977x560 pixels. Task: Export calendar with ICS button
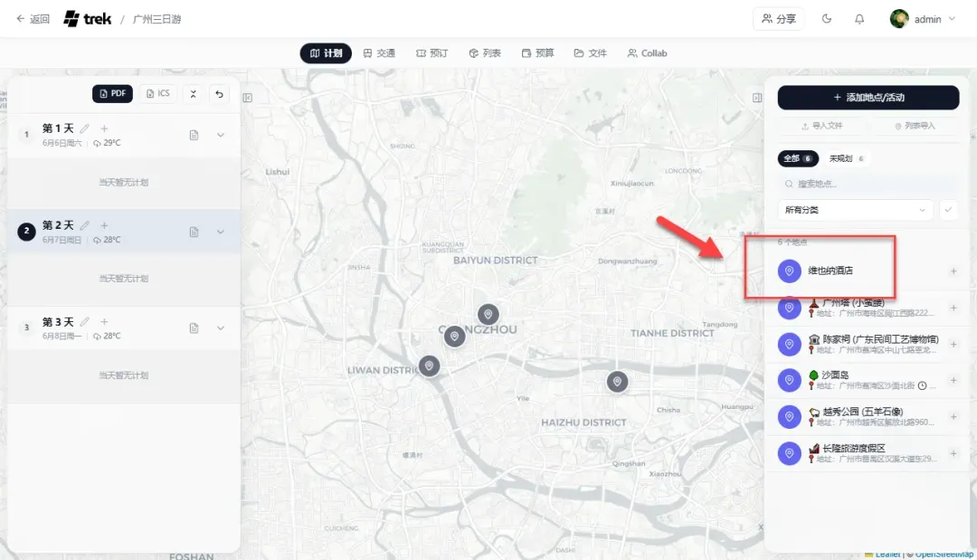[157, 93]
